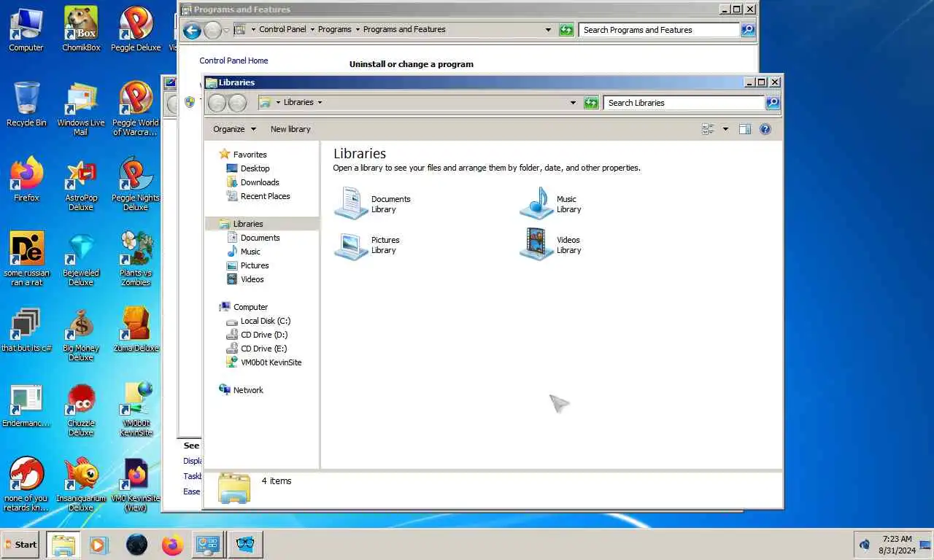This screenshot has height=560, width=934.
Task: Open ChomikBox desktop shortcut
Action: pyautogui.click(x=81, y=29)
